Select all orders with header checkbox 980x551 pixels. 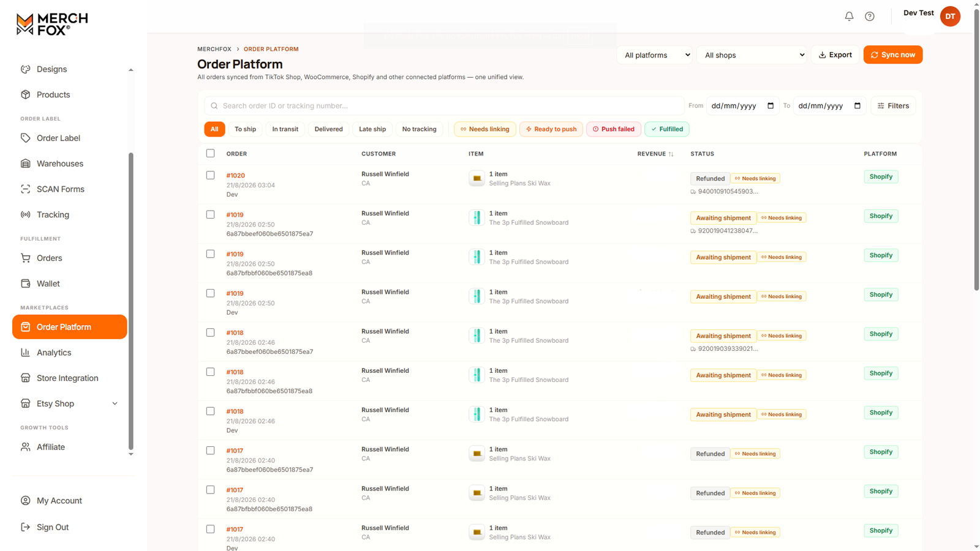pyautogui.click(x=211, y=153)
